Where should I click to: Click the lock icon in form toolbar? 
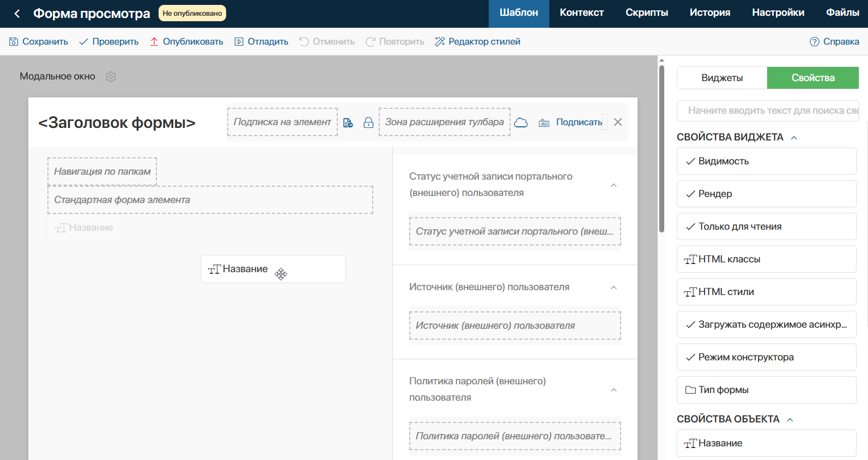tap(368, 122)
